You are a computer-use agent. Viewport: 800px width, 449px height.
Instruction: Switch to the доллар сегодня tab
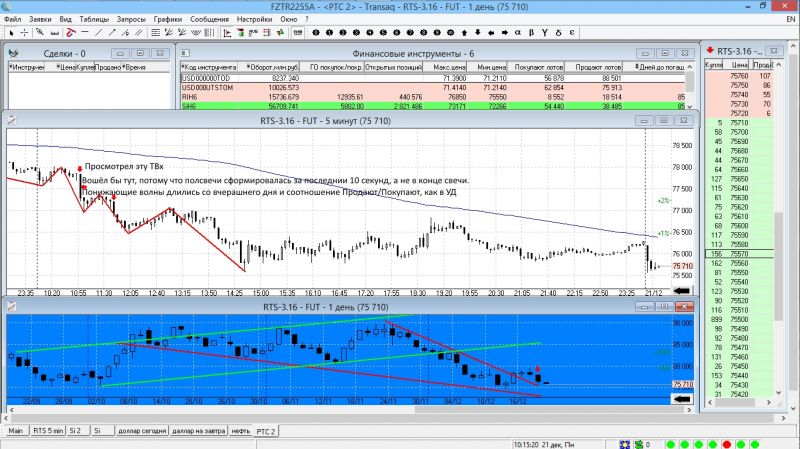click(142, 431)
